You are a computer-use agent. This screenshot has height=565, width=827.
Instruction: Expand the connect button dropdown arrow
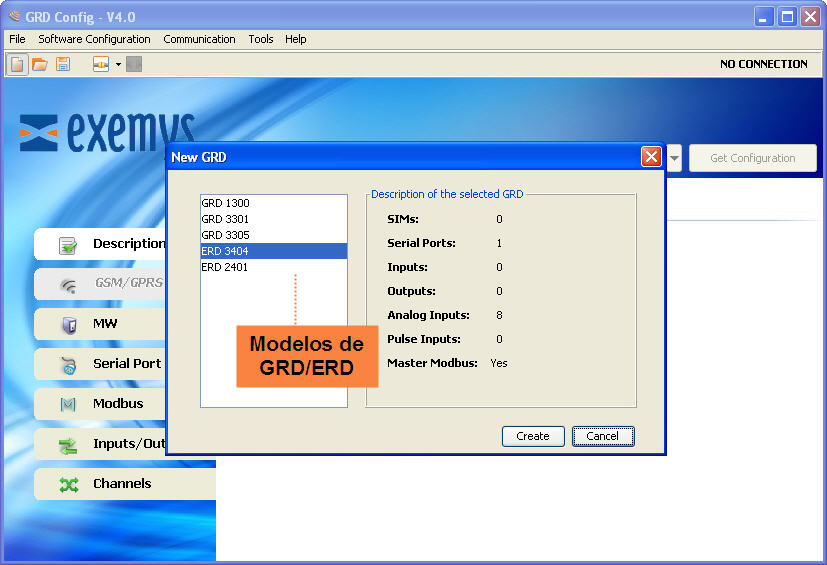tap(118, 64)
